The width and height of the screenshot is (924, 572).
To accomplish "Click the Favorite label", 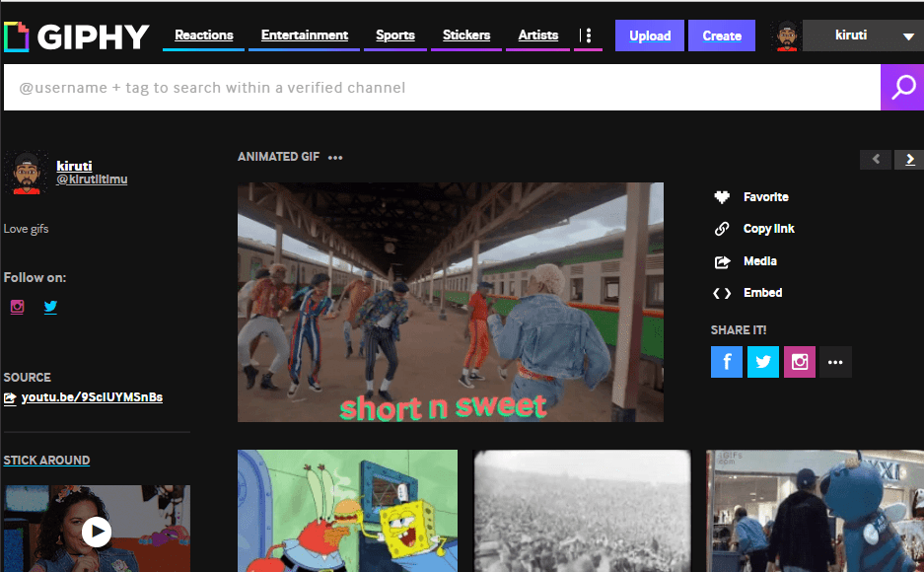I will [765, 197].
